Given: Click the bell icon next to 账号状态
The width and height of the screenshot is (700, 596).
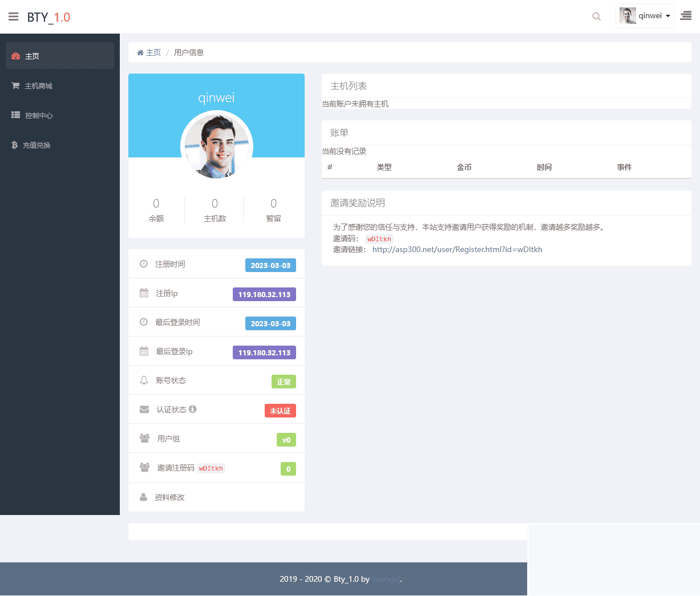Looking at the screenshot, I should (144, 380).
